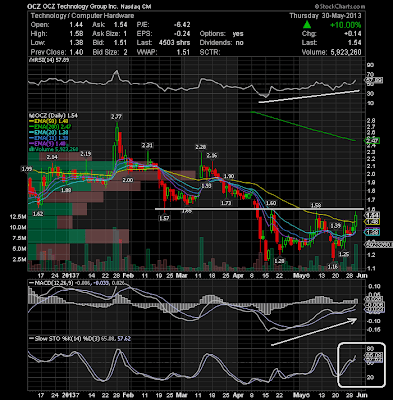Select the yellow EMA(50) legend entry
Viewport: 393px width, 400px height.
click(x=50, y=121)
